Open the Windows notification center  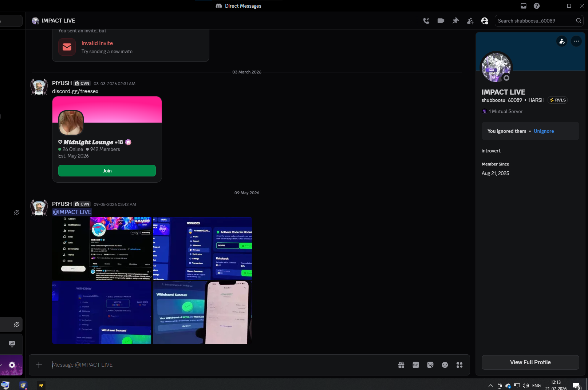(577, 386)
